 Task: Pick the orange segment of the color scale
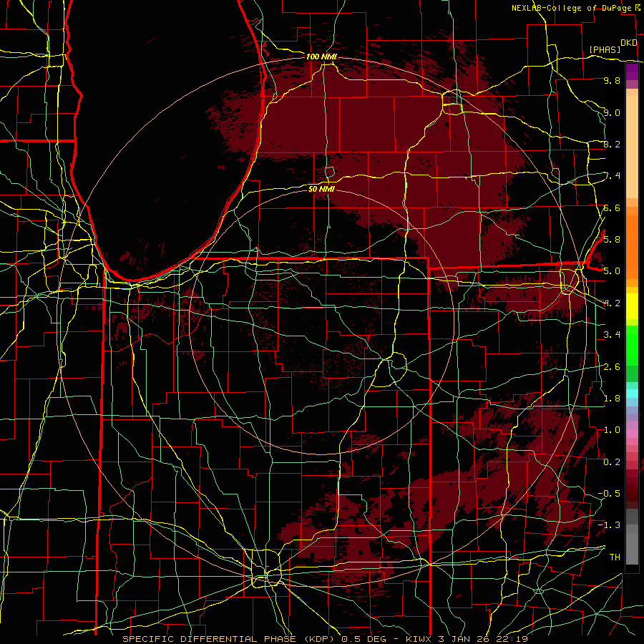[632, 246]
